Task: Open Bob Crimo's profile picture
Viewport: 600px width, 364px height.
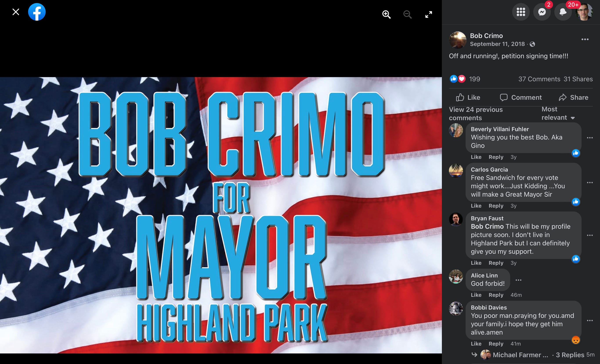Action: 457,40
